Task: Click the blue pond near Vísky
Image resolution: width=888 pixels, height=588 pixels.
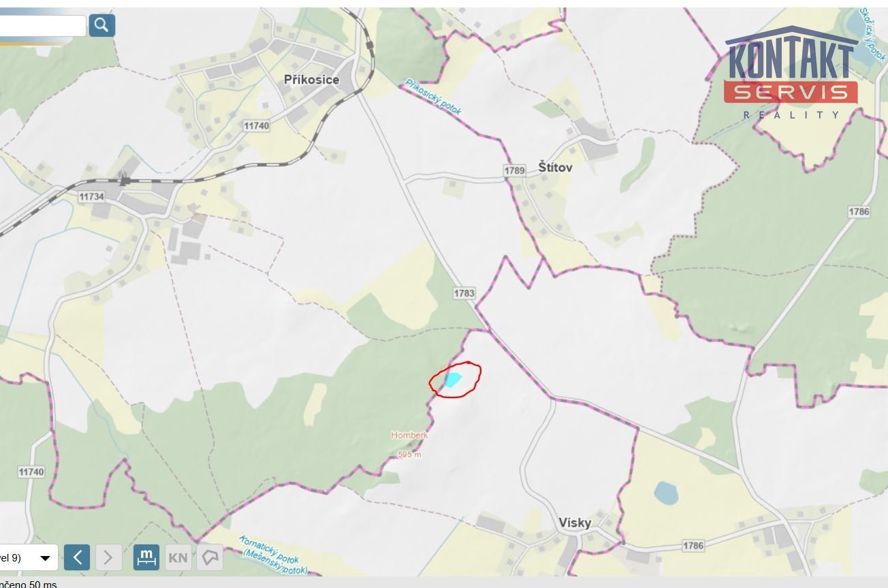Action: (x=666, y=493)
